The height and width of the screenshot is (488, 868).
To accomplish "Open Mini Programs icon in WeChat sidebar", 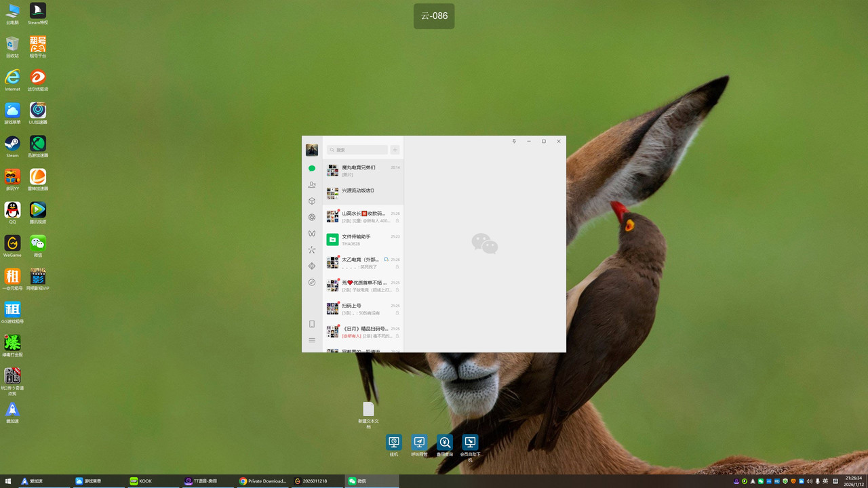I will (312, 282).
